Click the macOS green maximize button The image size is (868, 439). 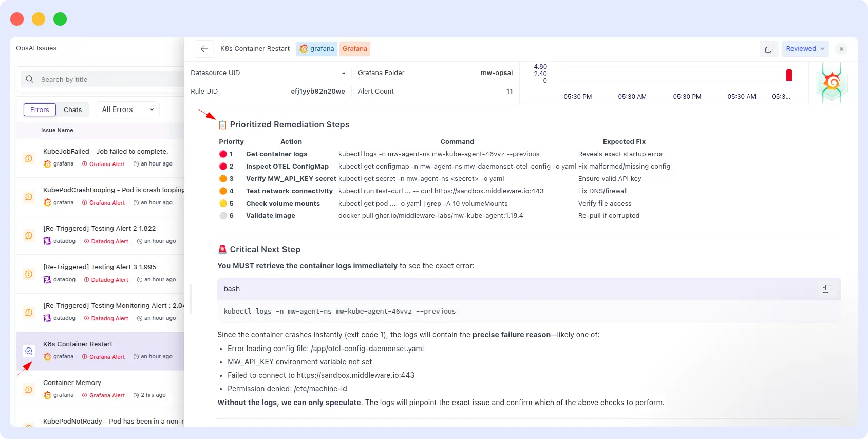[60, 19]
